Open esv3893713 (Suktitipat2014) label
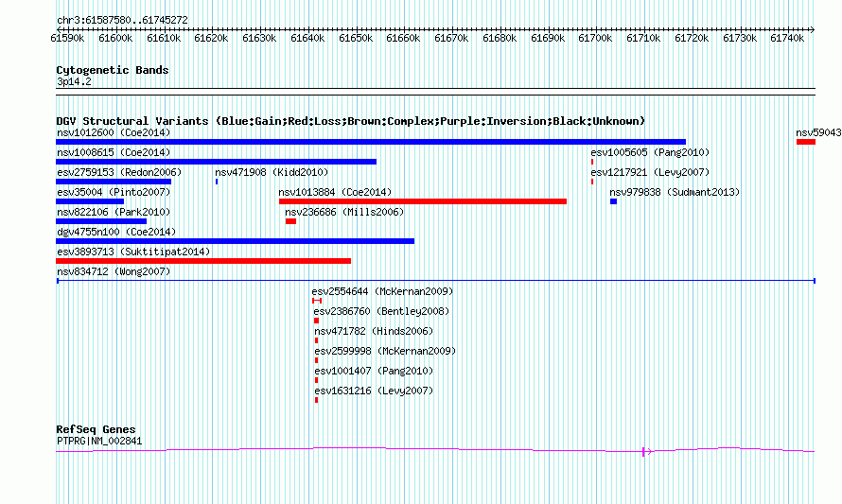This screenshot has width=842, height=504. click(x=133, y=252)
